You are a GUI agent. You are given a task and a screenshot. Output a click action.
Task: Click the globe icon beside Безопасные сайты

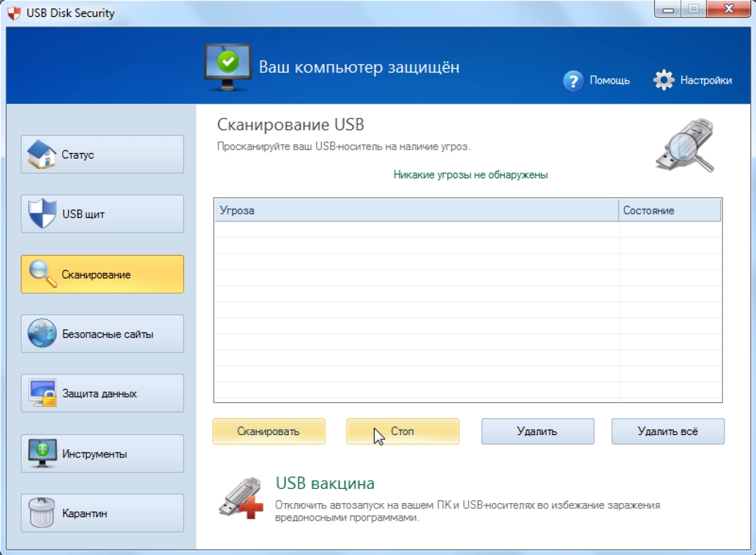pos(43,334)
